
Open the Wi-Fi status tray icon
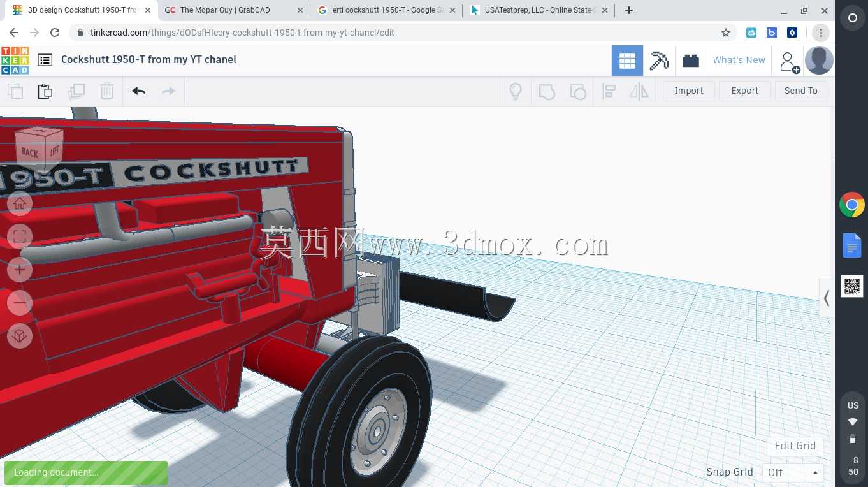point(853,422)
